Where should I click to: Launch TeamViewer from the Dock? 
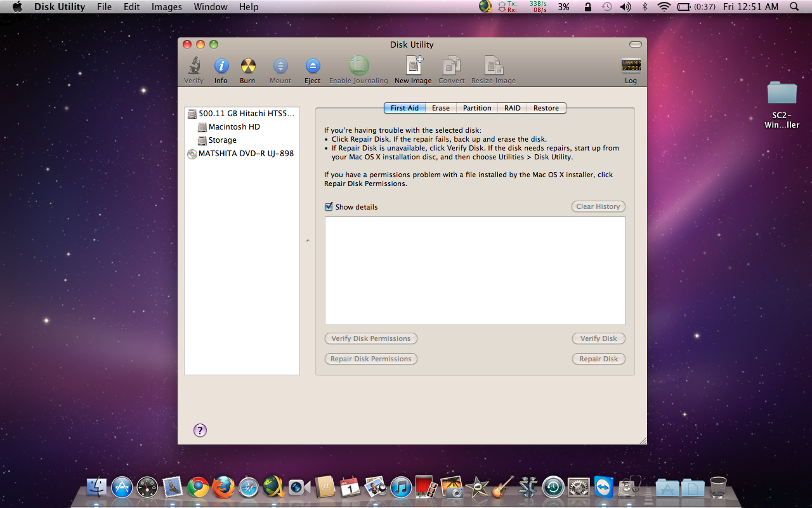(604, 487)
